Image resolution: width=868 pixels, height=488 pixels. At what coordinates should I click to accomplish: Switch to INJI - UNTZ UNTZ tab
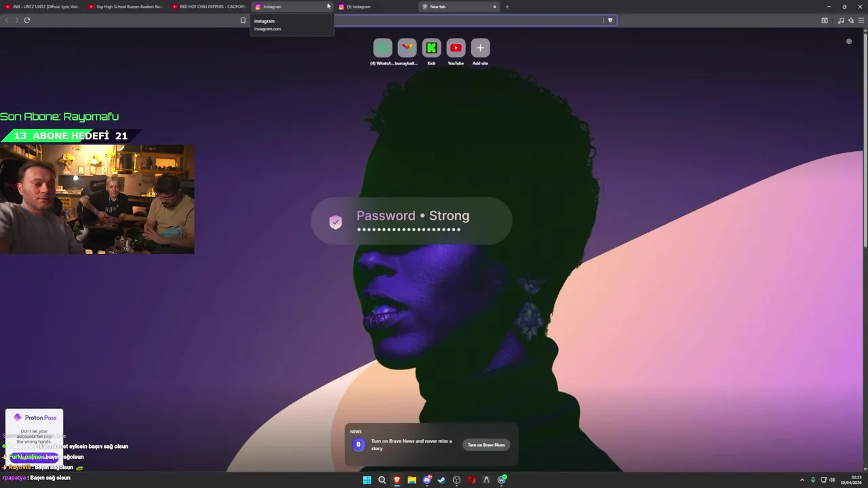(x=42, y=7)
